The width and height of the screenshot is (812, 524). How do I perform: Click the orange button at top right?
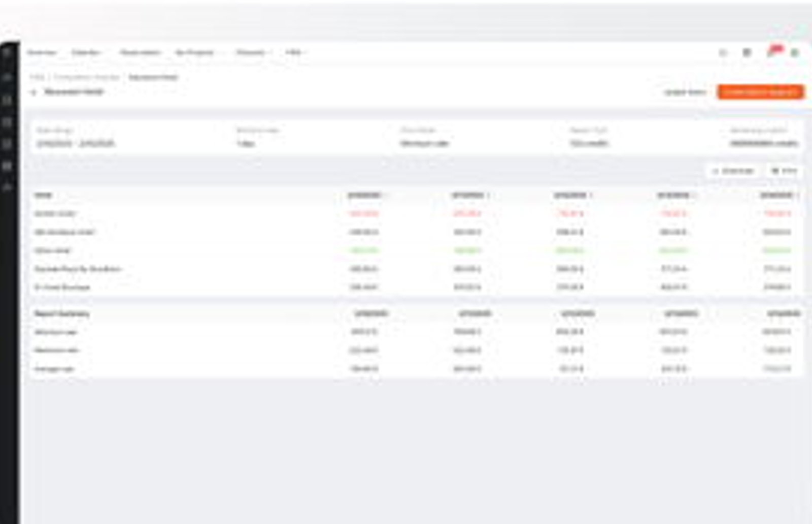pos(760,92)
